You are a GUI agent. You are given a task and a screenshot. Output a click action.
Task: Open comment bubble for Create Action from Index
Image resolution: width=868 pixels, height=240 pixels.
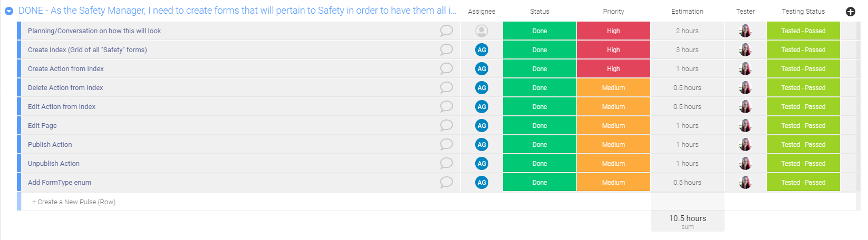446,68
